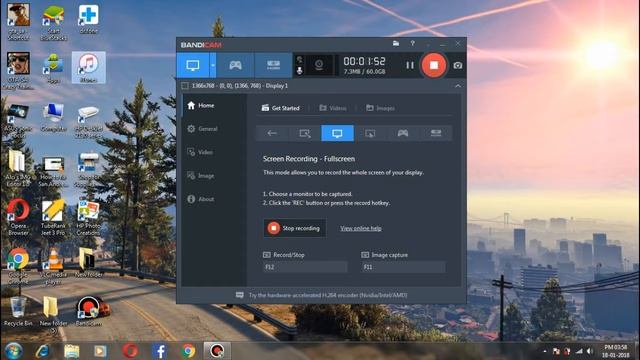Screen dimensions: 640x360
Task: Click the Record/Stop hotkey field F12
Action: tap(305, 267)
